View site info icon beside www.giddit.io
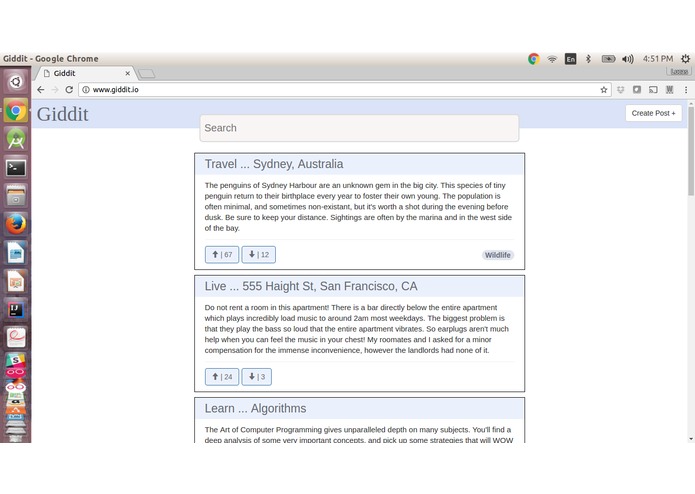695x494 pixels. coord(86,89)
